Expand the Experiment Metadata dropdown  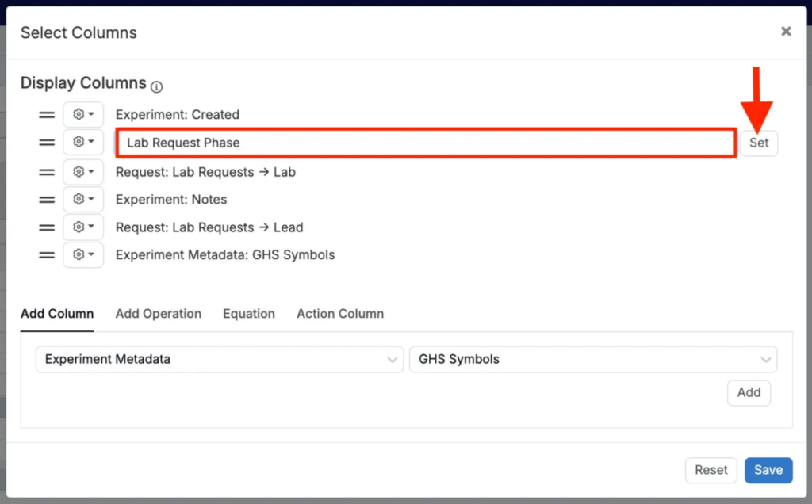click(219, 359)
